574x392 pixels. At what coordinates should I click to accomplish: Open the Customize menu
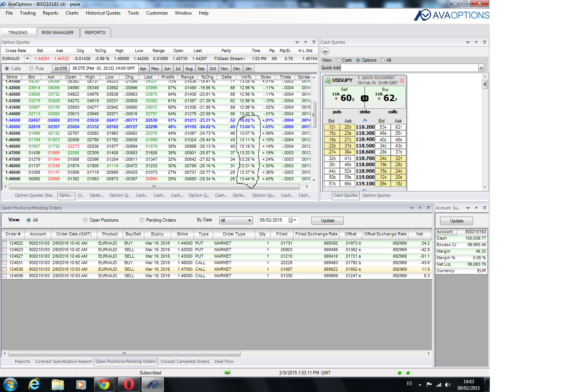(157, 13)
